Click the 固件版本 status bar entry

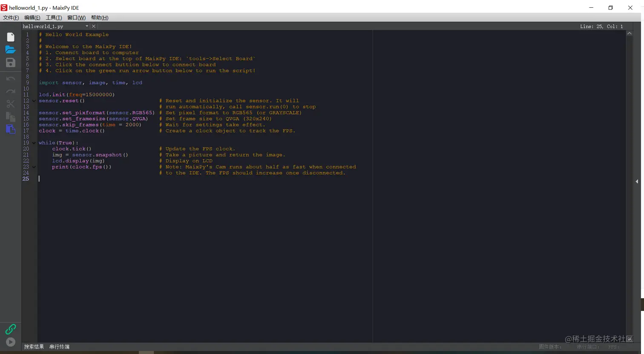pos(550,347)
